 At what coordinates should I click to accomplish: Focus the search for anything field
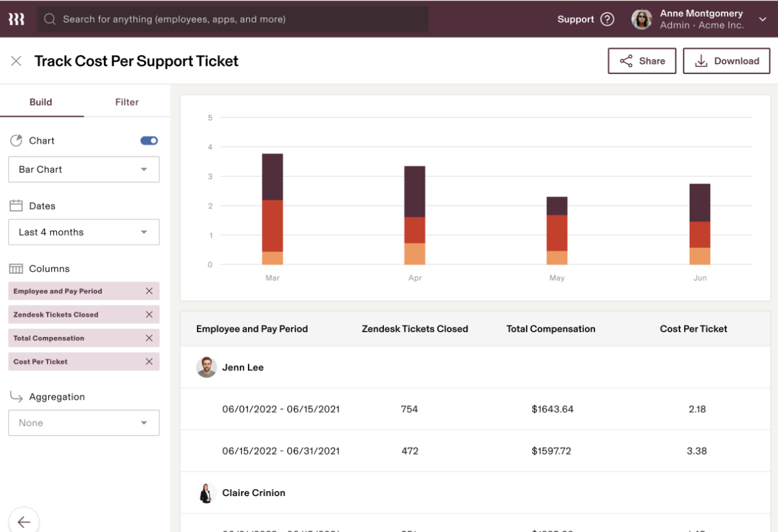coord(232,19)
